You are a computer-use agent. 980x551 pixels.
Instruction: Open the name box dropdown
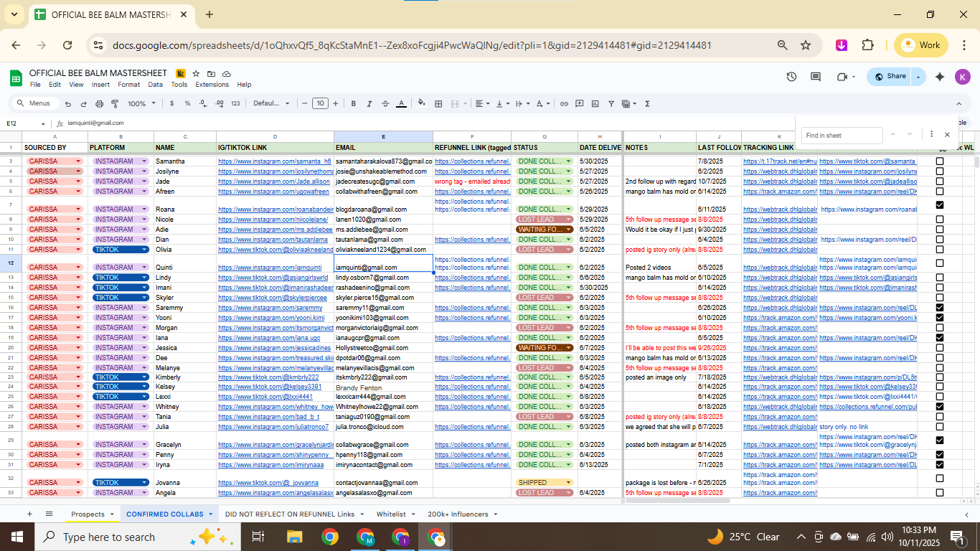click(x=43, y=123)
